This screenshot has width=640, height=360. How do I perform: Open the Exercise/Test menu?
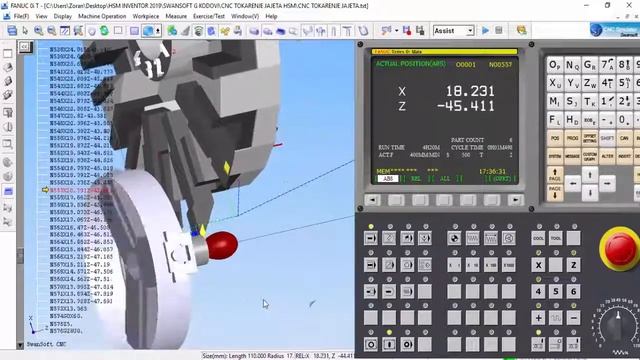[x=209, y=16]
